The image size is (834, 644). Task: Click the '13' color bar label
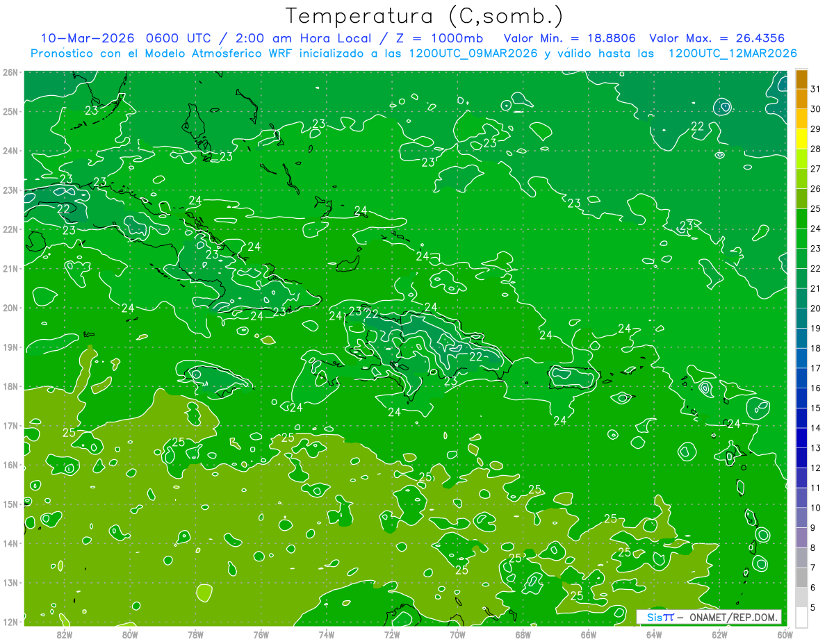point(816,448)
